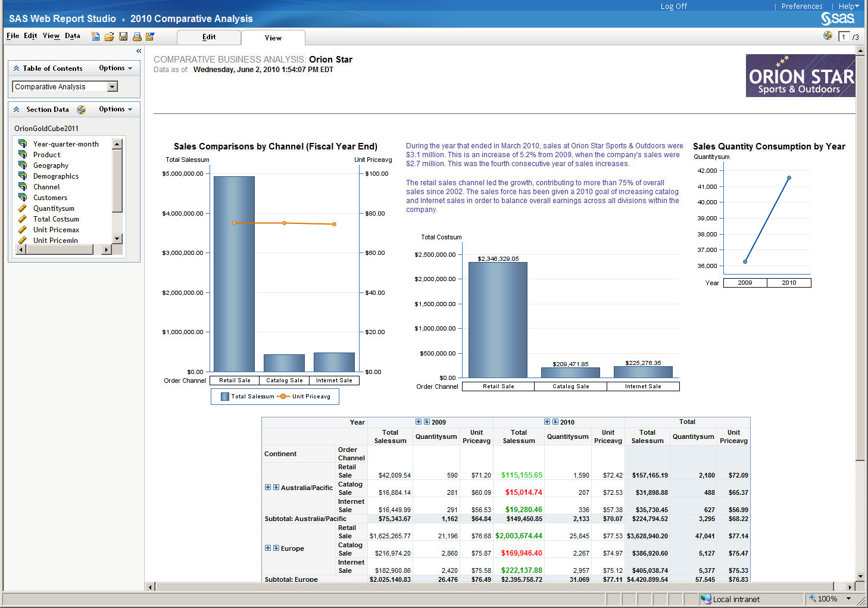Viewport: 868px width, 608px height.
Task: Click the 2010 point on quantity line chart
Action: point(789,177)
